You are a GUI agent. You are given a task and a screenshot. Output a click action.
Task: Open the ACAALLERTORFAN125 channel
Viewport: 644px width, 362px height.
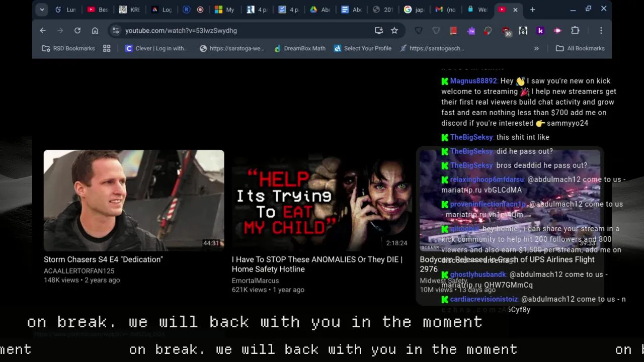click(79, 271)
